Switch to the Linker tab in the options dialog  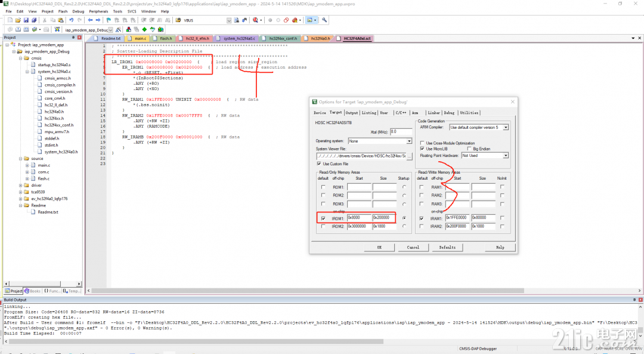coord(434,113)
